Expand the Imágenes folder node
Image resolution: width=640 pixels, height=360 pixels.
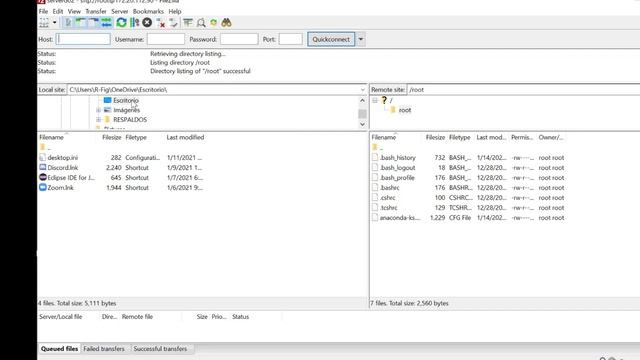pyautogui.click(x=98, y=110)
